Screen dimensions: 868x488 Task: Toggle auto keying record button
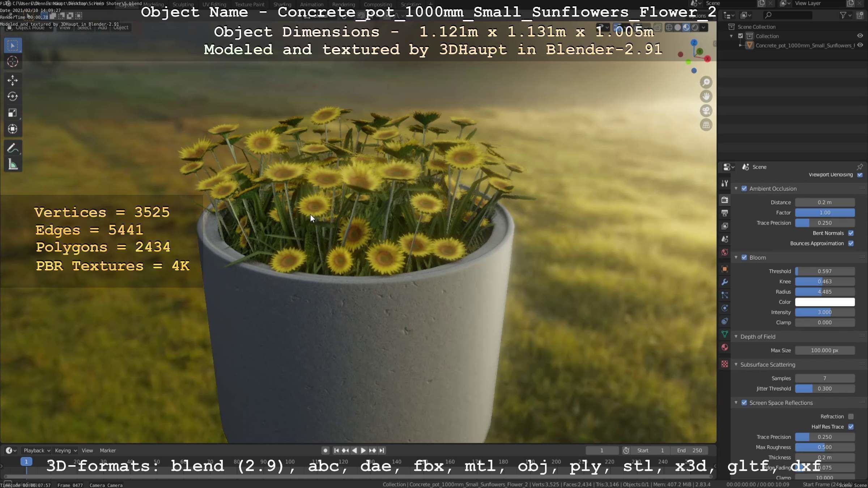325,450
